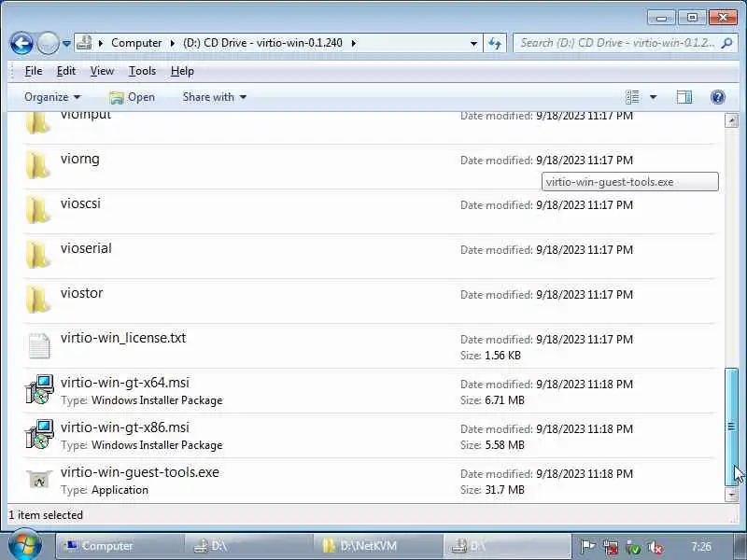Click scrollbar up arrow
747x560 pixels.
click(731, 120)
